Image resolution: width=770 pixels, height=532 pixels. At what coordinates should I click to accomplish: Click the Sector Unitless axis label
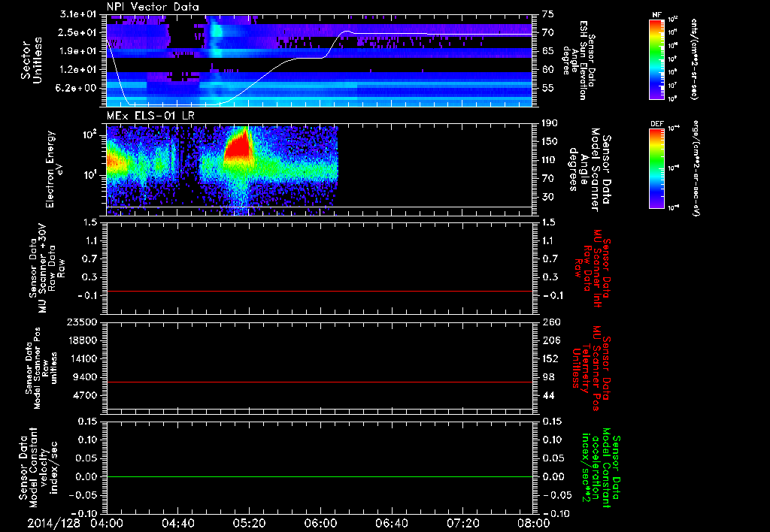31,60
